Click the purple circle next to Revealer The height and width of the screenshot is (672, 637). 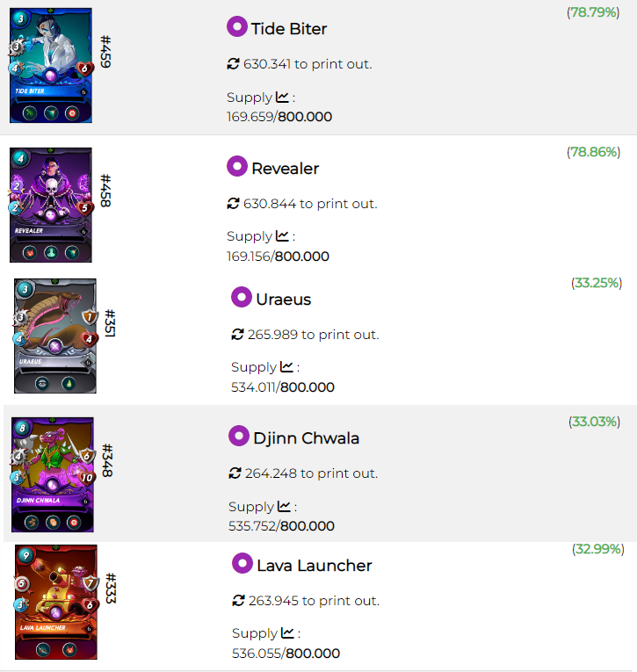[237, 166]
